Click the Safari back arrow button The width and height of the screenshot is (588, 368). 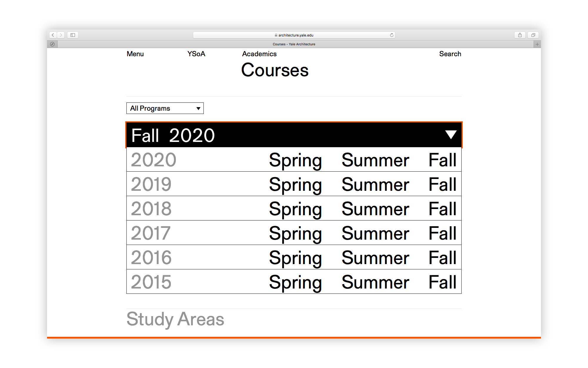coord(53,35)
